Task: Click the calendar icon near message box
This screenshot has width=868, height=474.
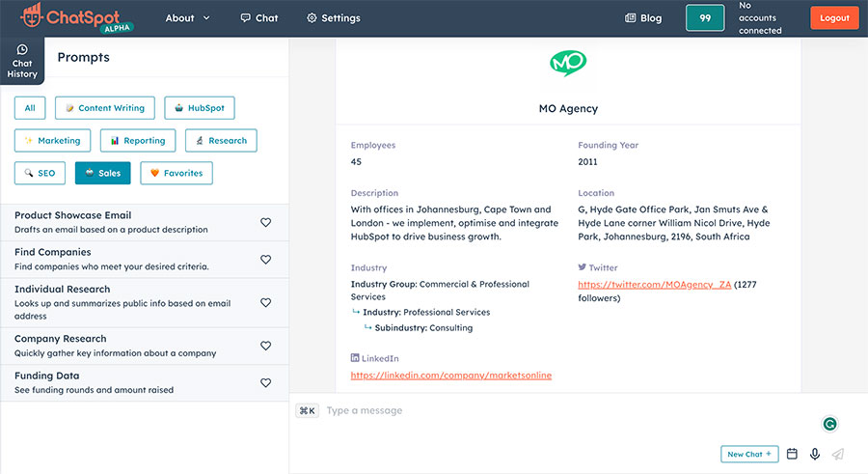Action: coord(792,454)
